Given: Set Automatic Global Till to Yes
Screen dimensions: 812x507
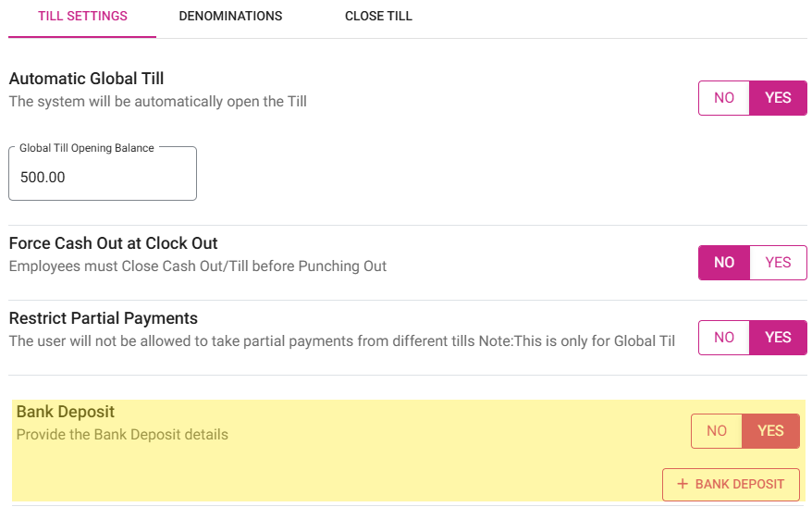Looking at the screenshot, I should tap(778, 98).
